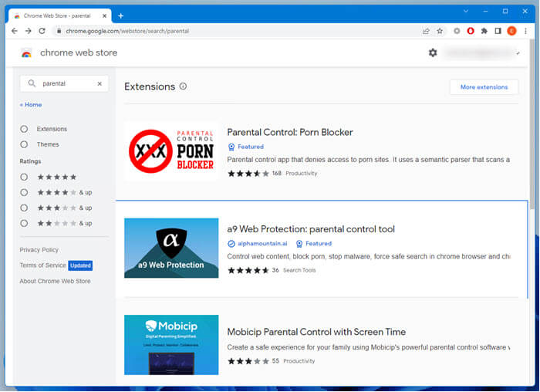Screen dimensions: 540x392
Task: Open the red Opera-style extension icon
Action: [x=471, y=31]
